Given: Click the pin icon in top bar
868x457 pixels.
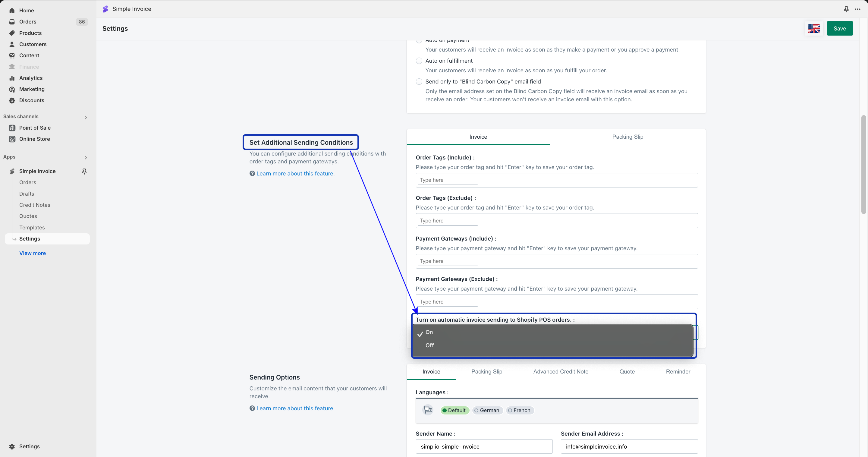Looking at the screenshot, I should coord(846,9).
